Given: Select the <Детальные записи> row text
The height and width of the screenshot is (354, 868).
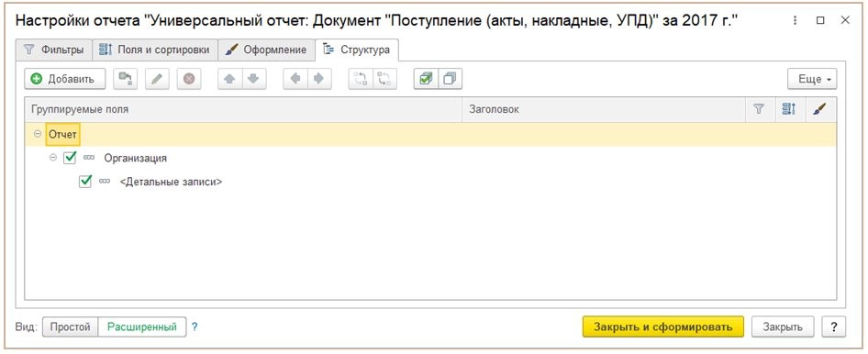Looking at the screenshot, I should (x=171, y=182).
